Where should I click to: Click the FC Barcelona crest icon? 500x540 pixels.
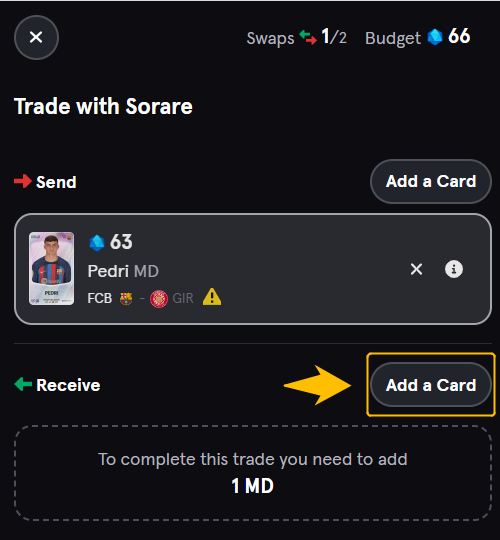pyautogui.click(x=126, y=298)
